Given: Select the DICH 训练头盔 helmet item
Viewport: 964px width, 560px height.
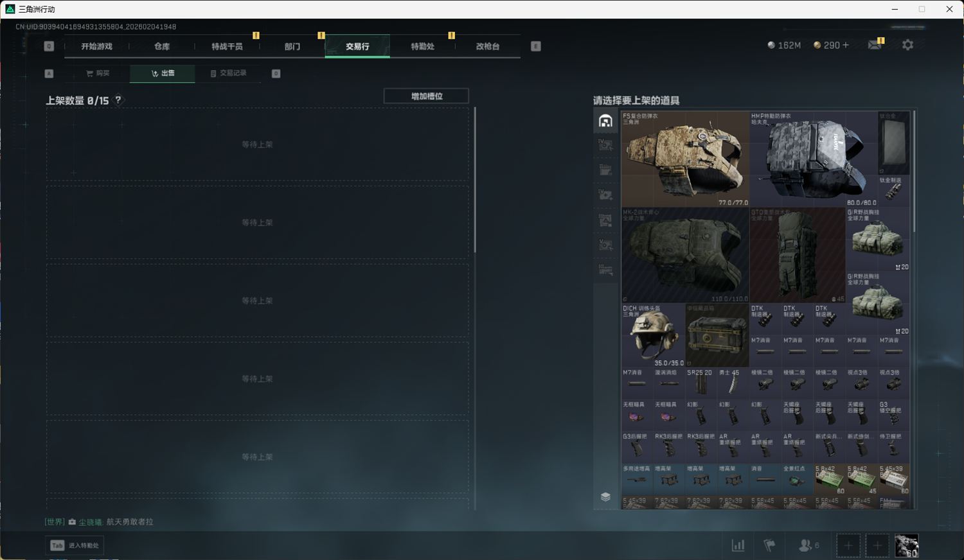Looking at the screenshot, I should [x=653, y=335].
